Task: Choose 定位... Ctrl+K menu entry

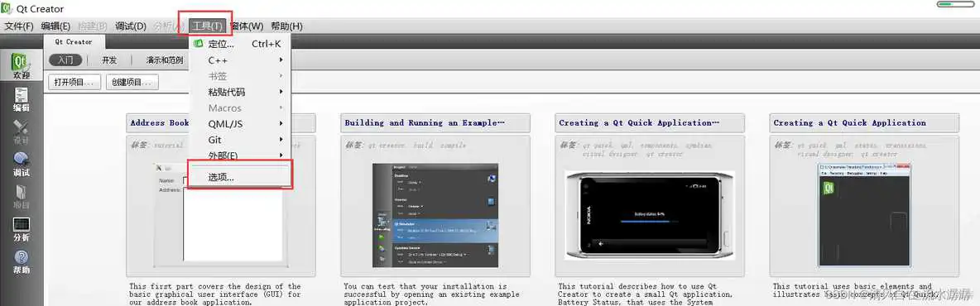Action: pos(240,45)
